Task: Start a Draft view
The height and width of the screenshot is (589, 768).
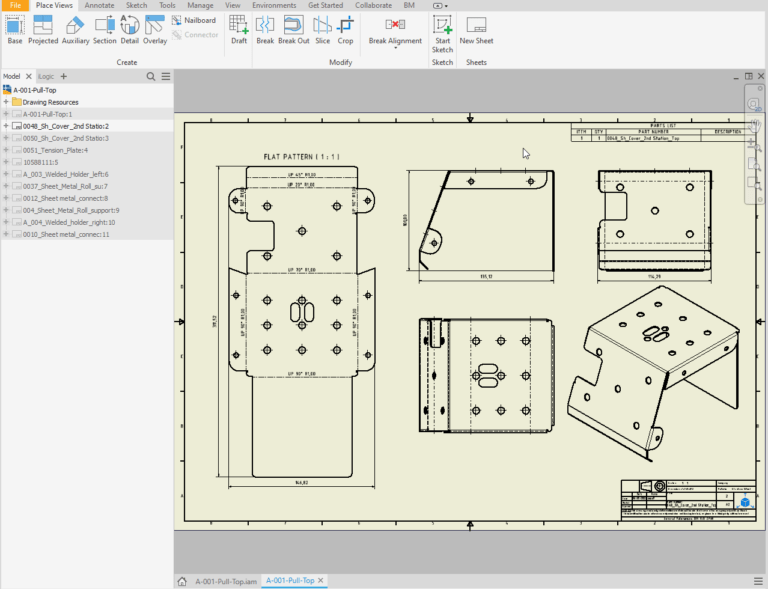Action: pyautogui.click(x=239, y=30)
